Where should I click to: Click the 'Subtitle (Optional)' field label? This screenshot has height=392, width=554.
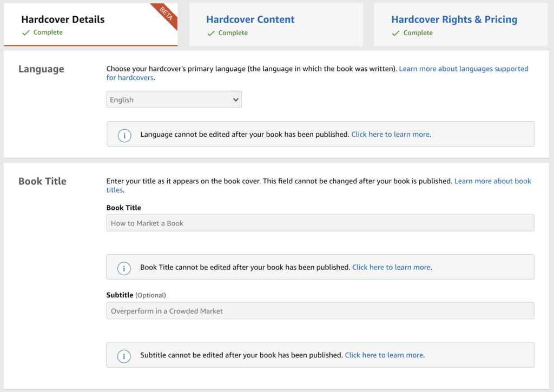(136, 295)
